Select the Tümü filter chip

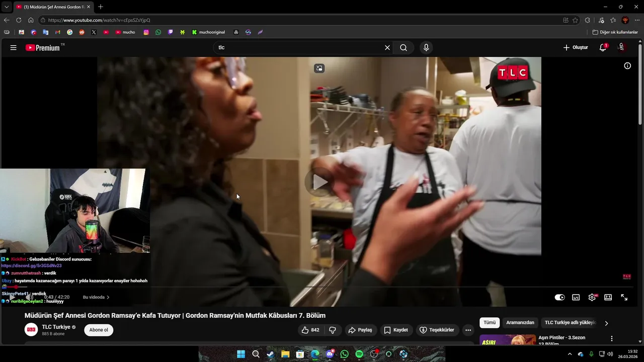pos(490,323)
